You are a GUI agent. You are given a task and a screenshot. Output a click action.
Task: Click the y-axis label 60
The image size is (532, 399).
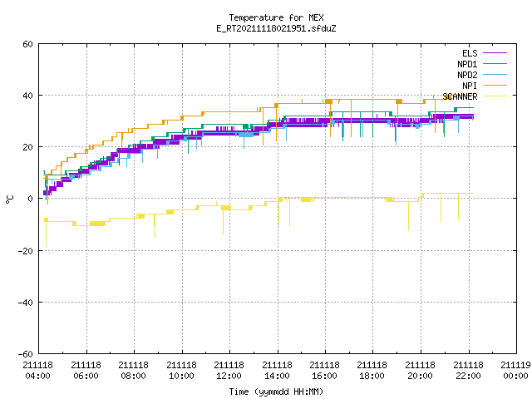(27, 44)
